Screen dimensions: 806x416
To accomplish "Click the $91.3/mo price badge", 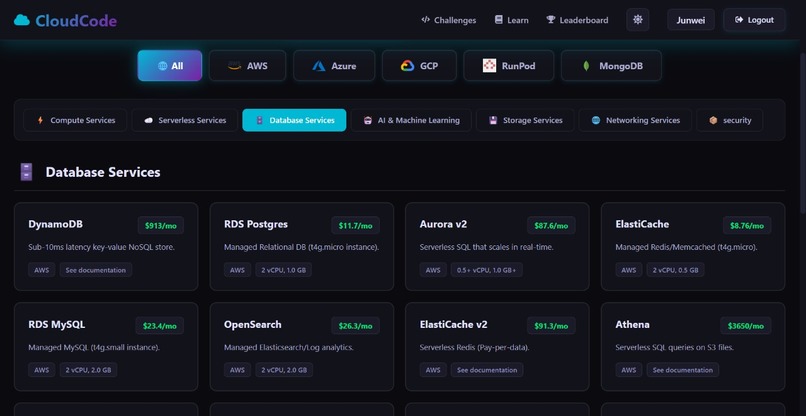I will [x=552, y=325].
